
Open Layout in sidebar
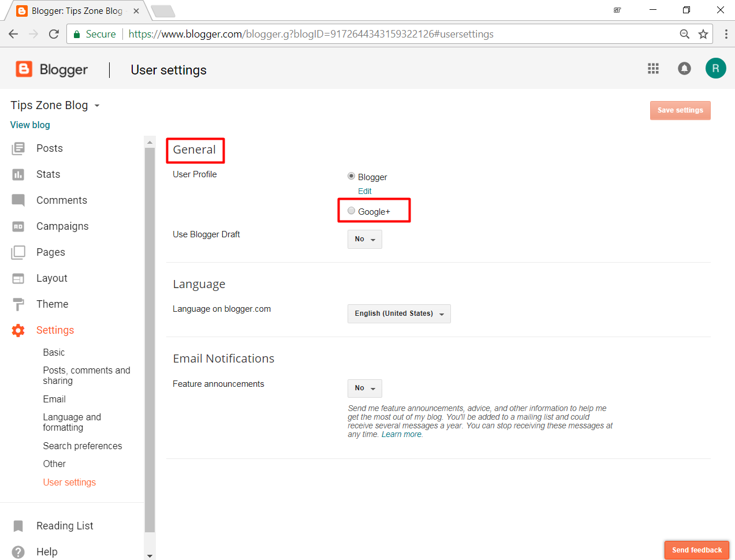point(52,278)
